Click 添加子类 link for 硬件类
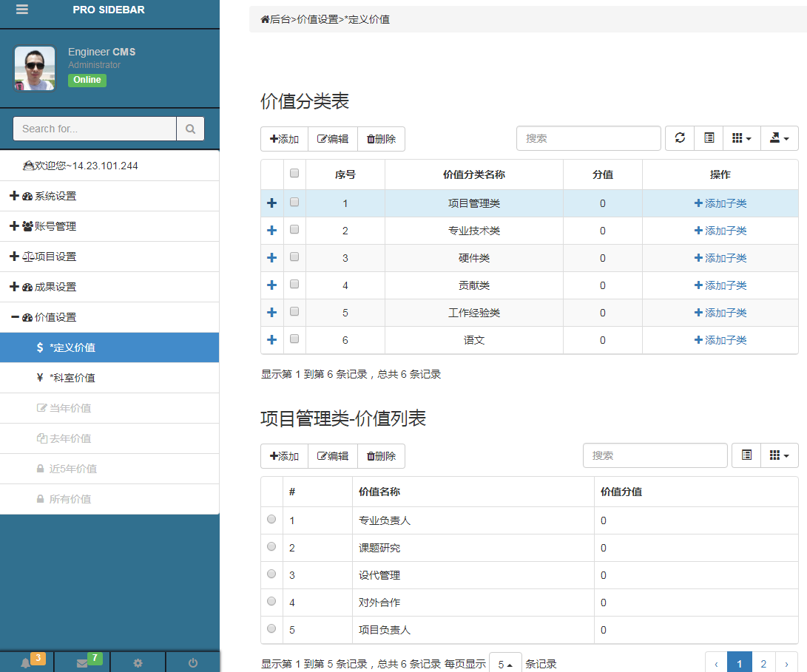The width and height of the screenshot is (807, 672). [x=720, y=258]
